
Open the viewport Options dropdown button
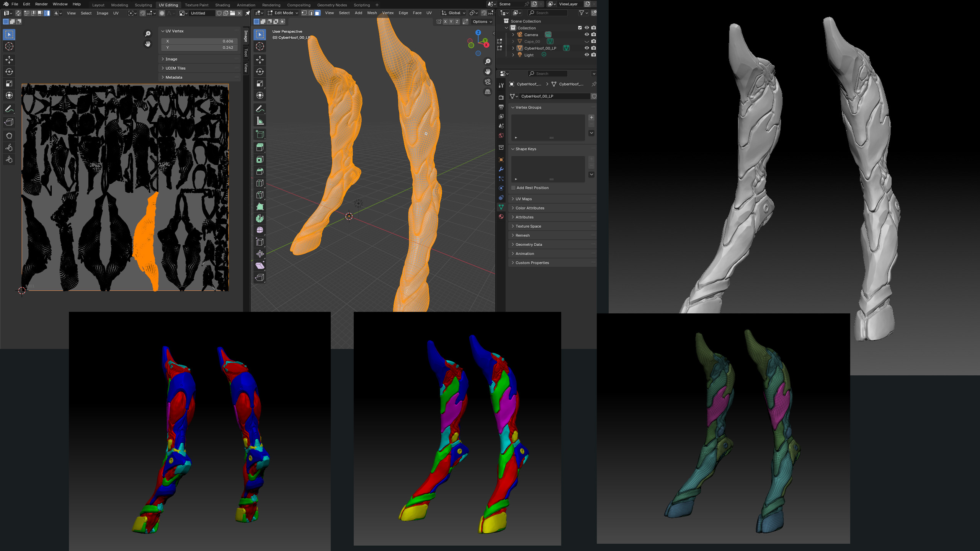click(482, 22)
